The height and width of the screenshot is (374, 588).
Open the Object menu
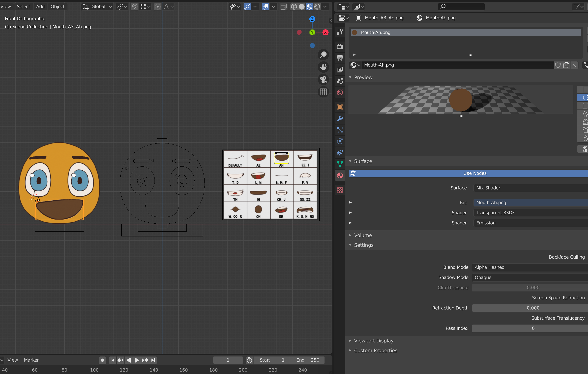click(x=57, y=7)
